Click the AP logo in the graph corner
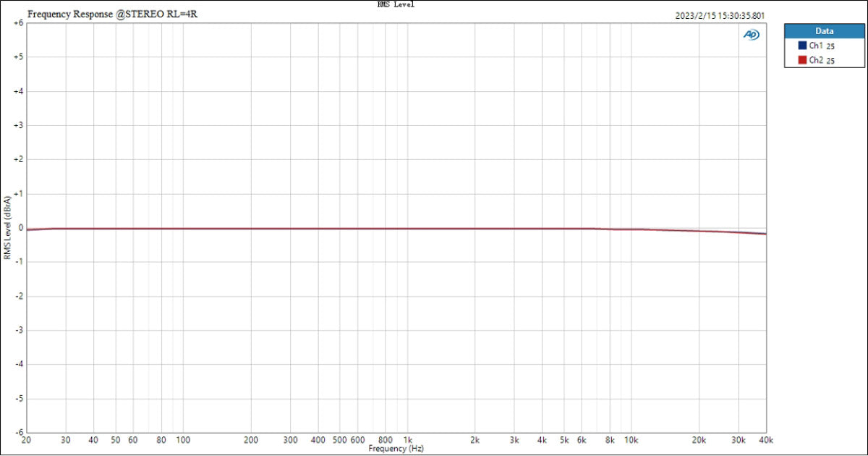This screenshot has height=456, width=868. tap(752, 35)
